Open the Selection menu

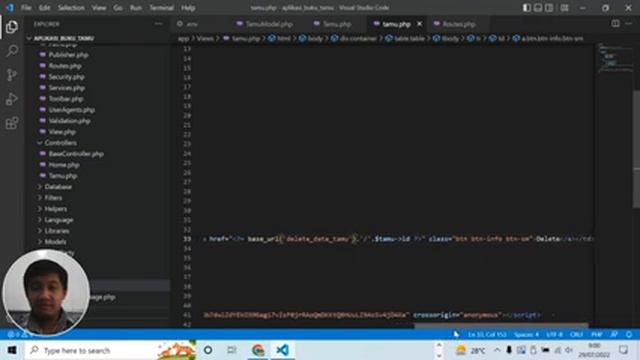coord(71,8)
